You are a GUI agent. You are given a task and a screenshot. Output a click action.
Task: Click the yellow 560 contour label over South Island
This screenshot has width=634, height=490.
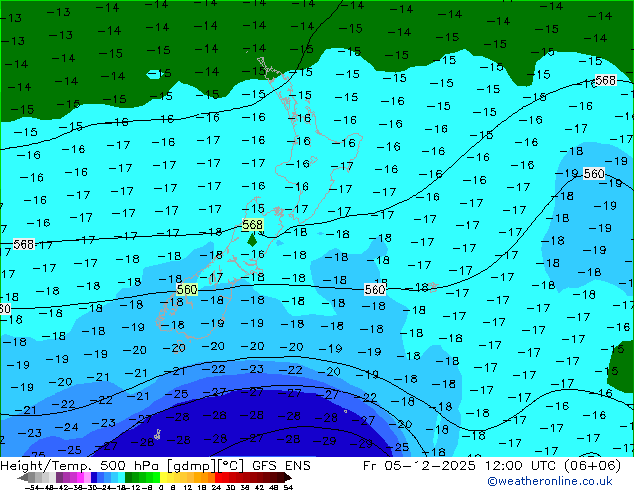[x=187, y=289]
